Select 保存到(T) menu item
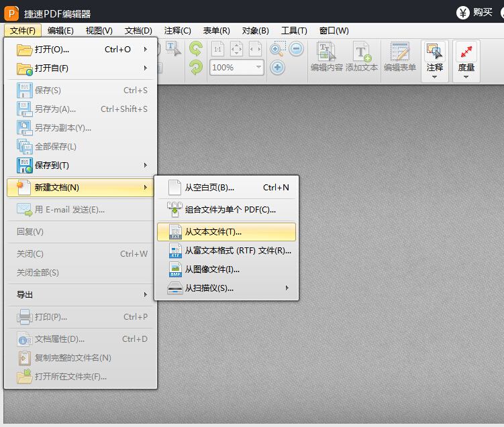The width and height of the screenshot is (504, 427). pos(81,166)
